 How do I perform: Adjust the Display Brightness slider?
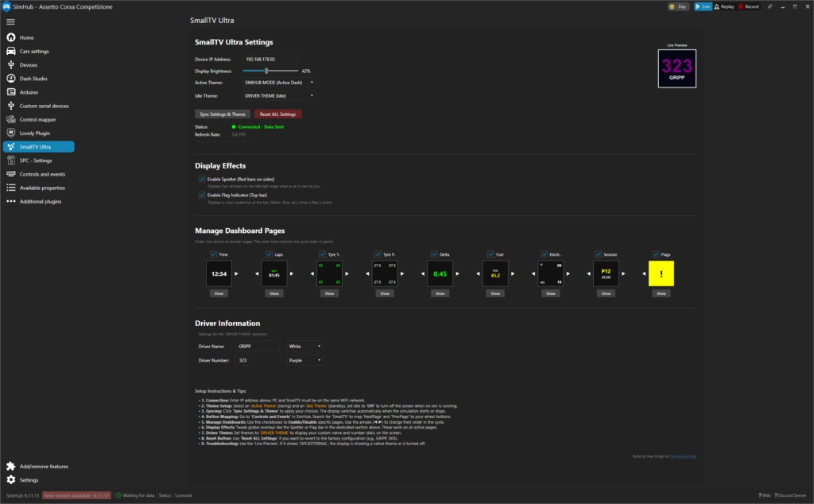pyautogui.click(x=270, y=71)
